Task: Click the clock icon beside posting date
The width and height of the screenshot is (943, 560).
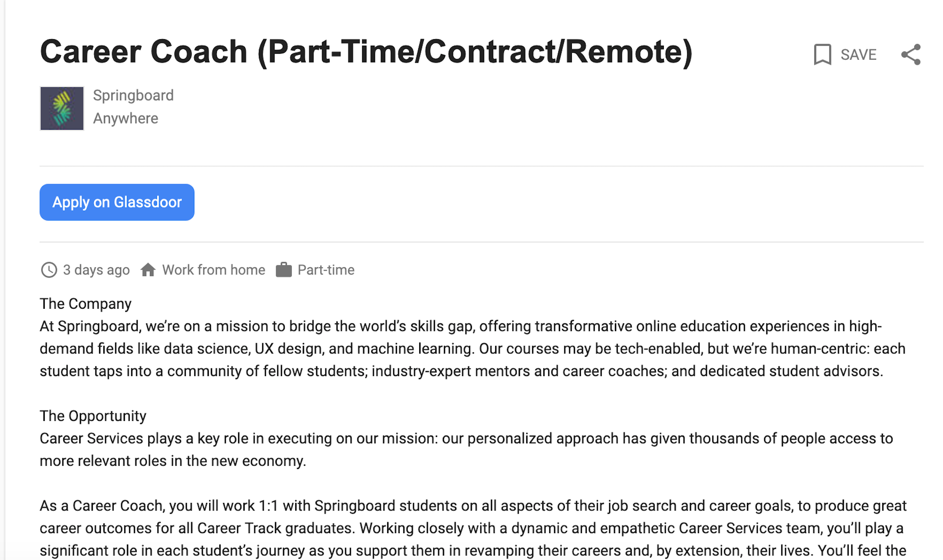Action: click(x=49, y=270)
